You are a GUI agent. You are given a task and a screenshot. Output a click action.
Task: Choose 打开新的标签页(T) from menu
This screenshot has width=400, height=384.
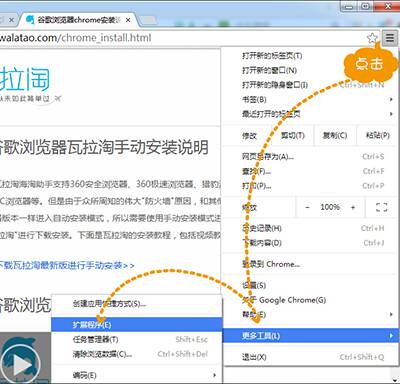[310, 55]
